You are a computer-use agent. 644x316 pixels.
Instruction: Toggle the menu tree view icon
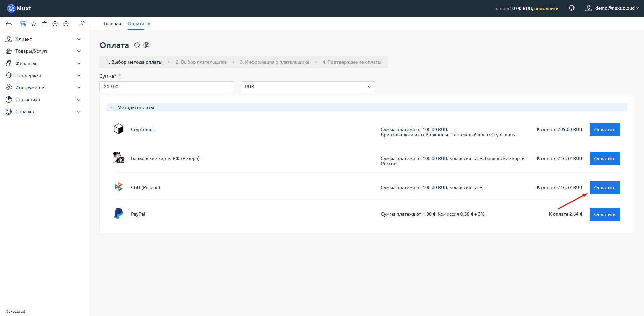click(23, 24)
